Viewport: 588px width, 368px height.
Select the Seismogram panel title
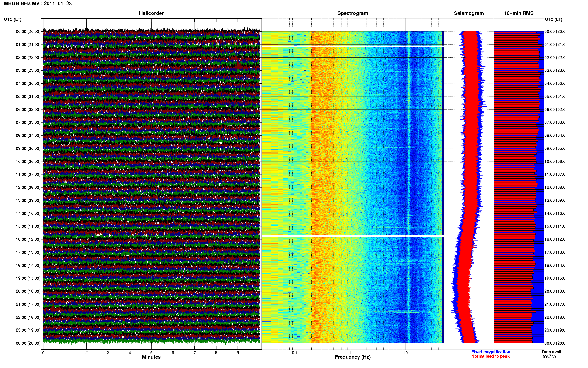pyautogui.click(x=469, y=13)
